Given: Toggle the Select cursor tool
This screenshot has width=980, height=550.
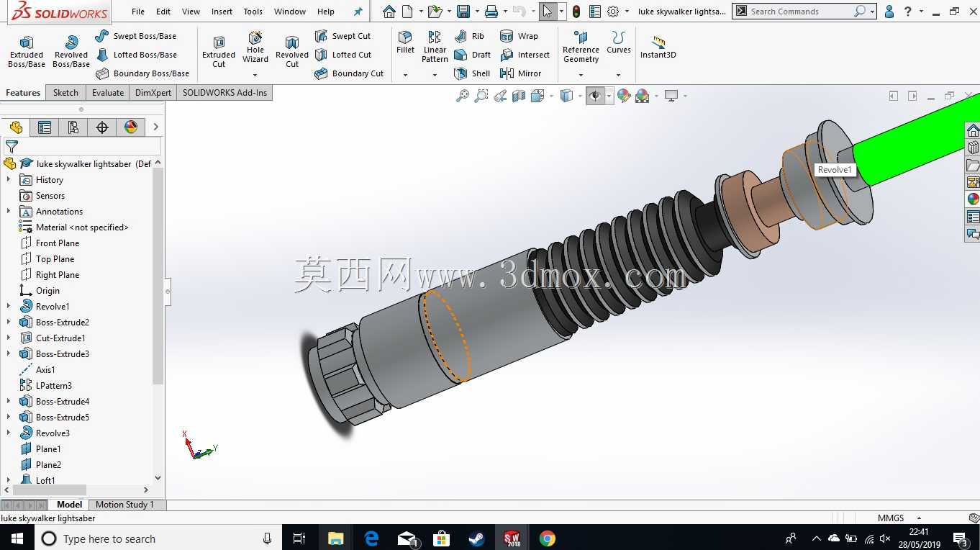Looking at the screenshot, I should click(548, 12).
